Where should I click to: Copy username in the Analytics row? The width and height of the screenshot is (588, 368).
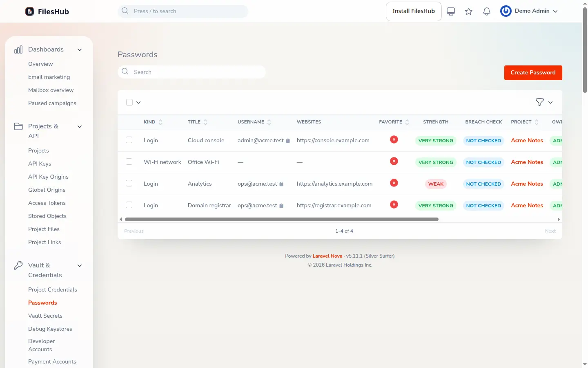(x=281, y=184)
